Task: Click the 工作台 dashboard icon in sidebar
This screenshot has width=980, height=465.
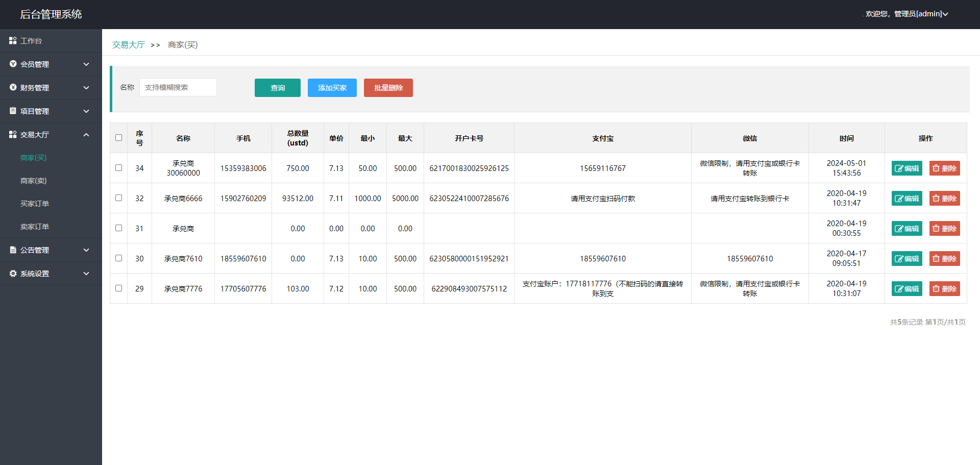Action: [13, 40]
